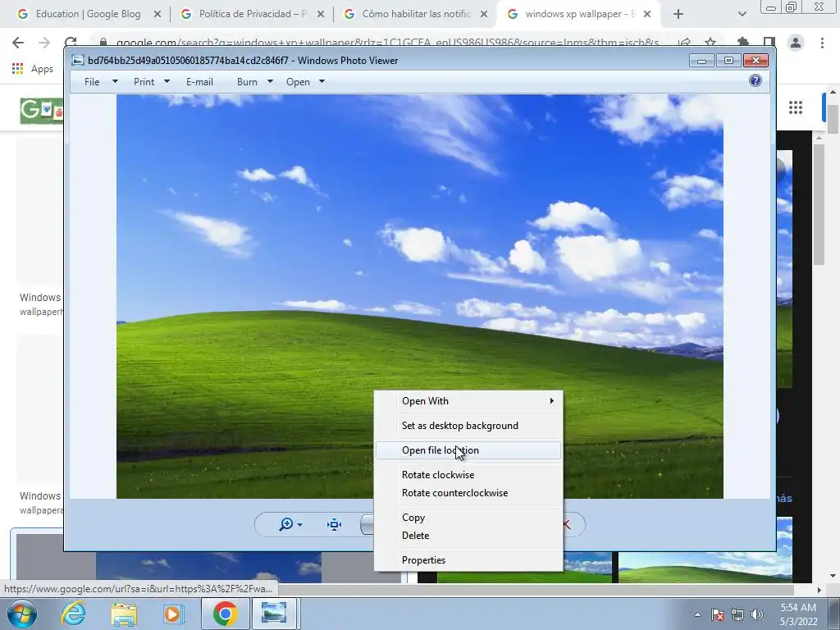Select Rotate clockwise in context menu
The width and height of the screenshot is (840, 630).
[468, 475]
